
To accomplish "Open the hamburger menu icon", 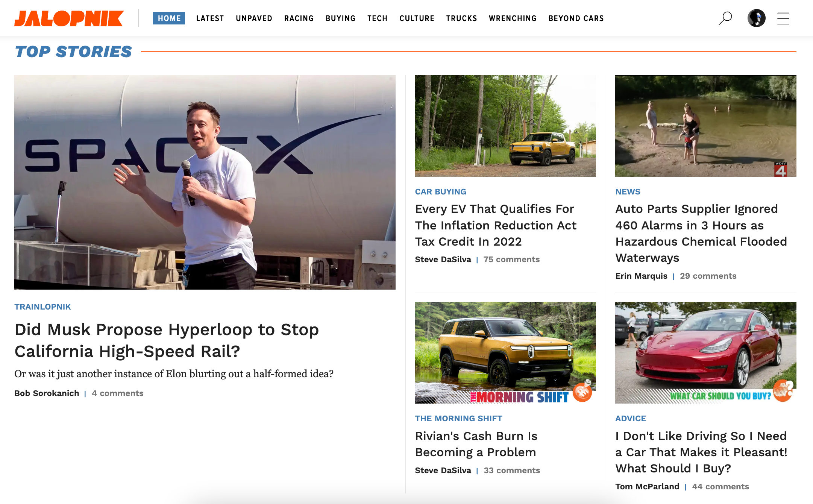I will coord(783,18).
